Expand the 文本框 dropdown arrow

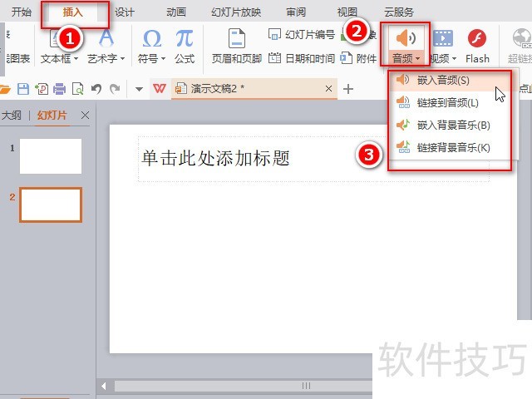tap(76, 59)
